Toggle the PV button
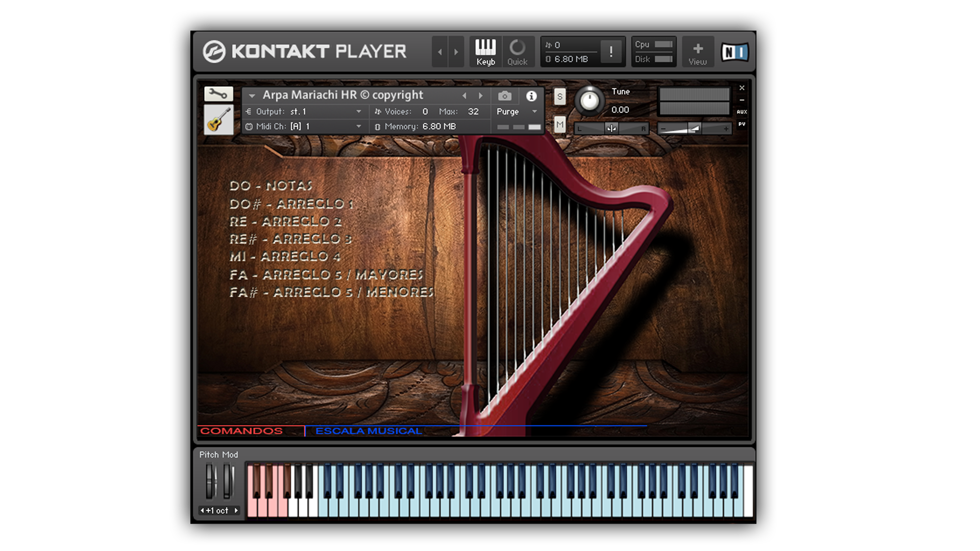Screen dimensions: 980x551 [742, 124]
